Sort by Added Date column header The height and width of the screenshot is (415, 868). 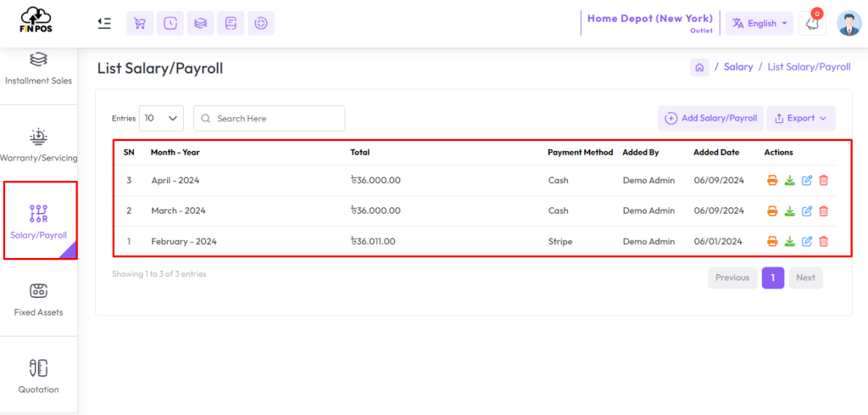(716, 153)
